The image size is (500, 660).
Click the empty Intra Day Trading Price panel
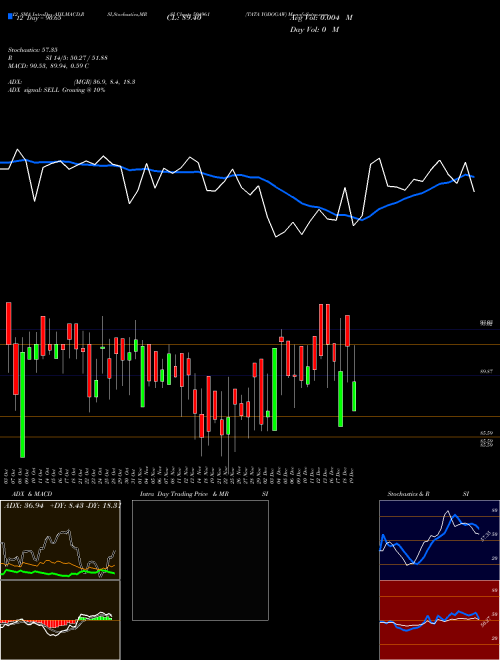point(200,560)
